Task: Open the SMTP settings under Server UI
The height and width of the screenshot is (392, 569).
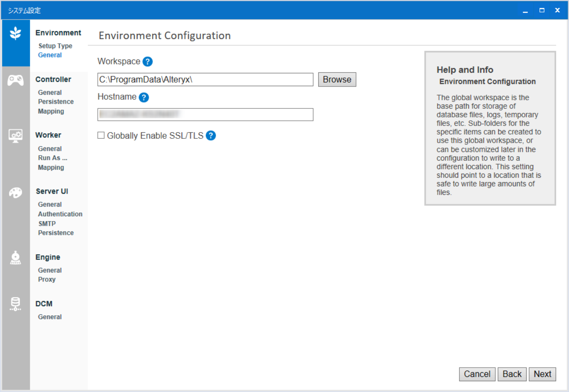Action: click(47, 223)
